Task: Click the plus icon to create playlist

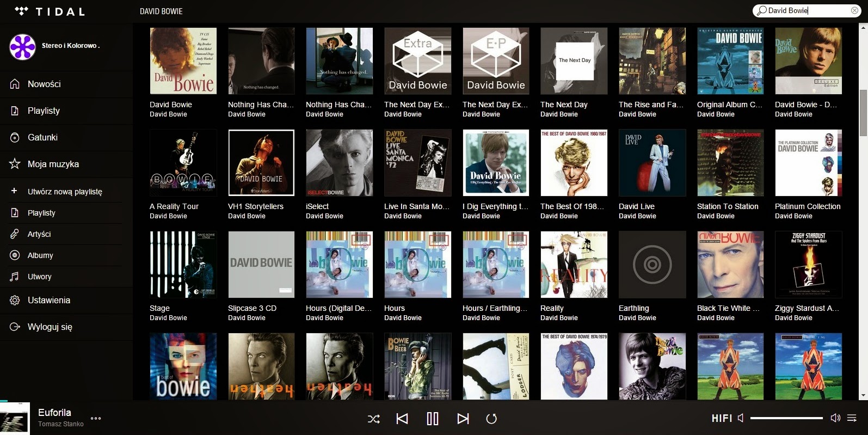Action: (x=15, y=191)
